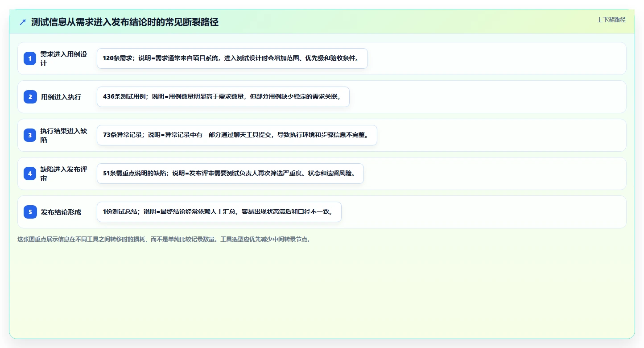Click the footnote starting with 这张图重点展示信息
This screenshot has height=348, width=644.
[164, 239]
